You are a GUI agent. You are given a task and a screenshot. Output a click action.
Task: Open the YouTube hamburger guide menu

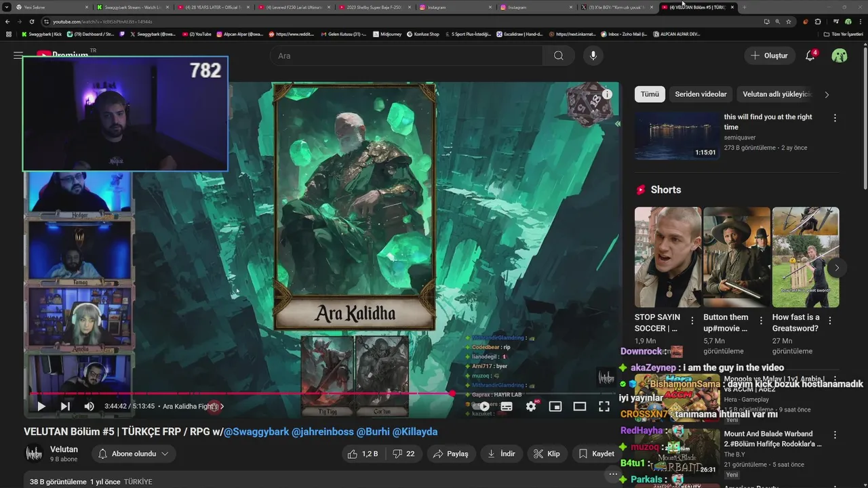point(18,56)
